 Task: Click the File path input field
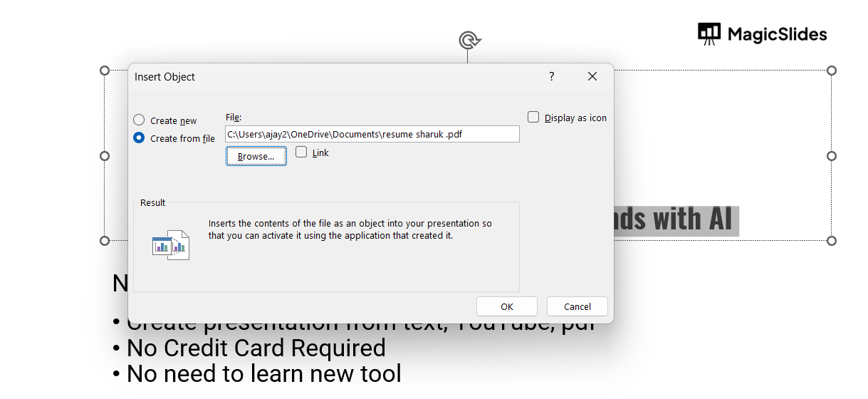click(372, 134)
